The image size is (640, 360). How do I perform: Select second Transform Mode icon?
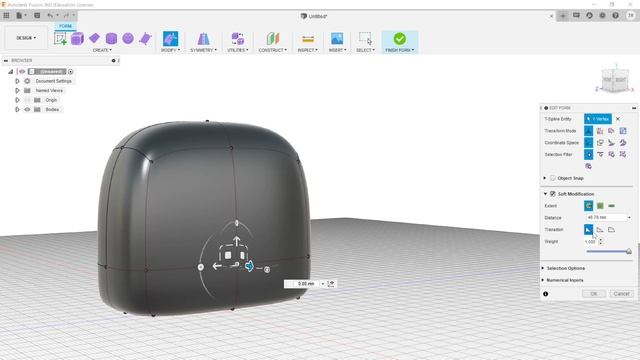pos(600,131)
